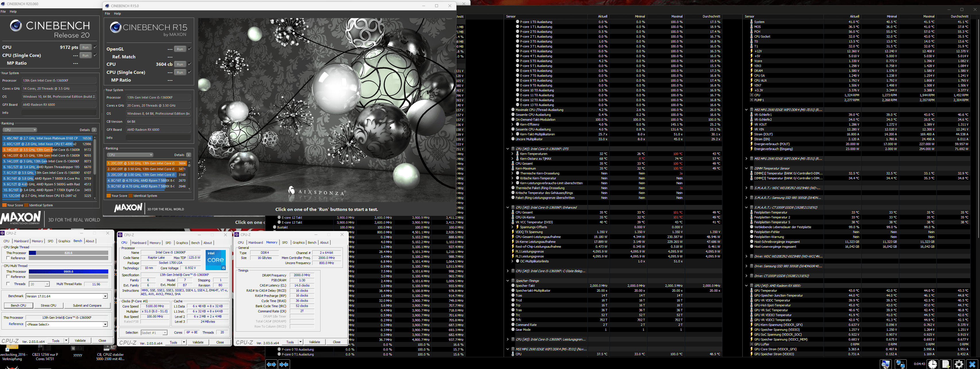Click Intel Core i5 badge in CPU-Z
Image resolution: width=980 pixels, height=369 pixels.
click(x=216, y=260)
